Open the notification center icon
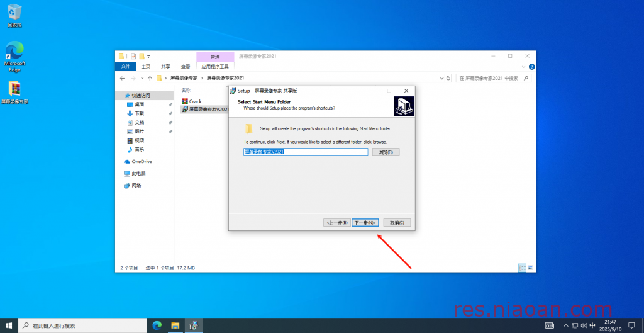644x333 pixels. tap(631, 325)
